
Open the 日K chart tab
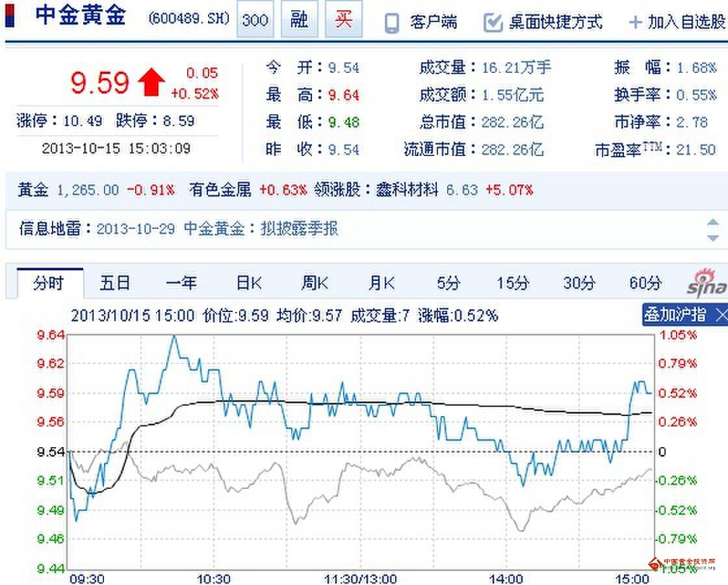click(249, 283)
